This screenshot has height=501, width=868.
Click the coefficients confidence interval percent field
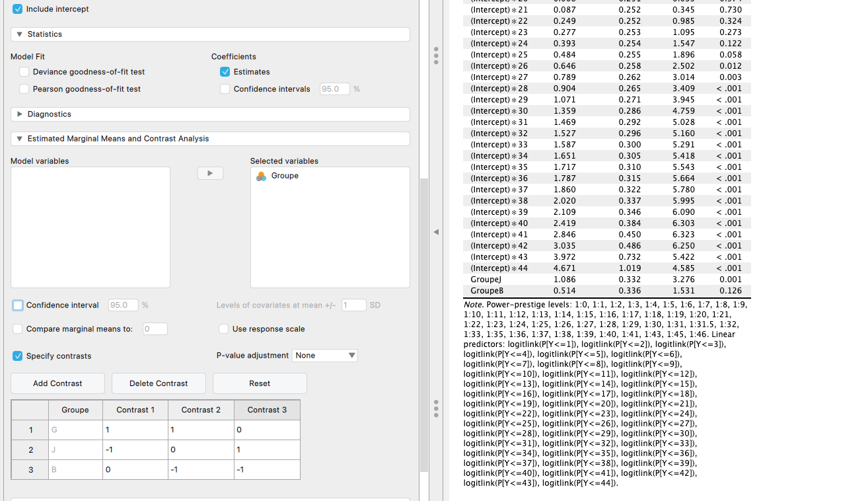pyautogui.click(x=334, y=89)
